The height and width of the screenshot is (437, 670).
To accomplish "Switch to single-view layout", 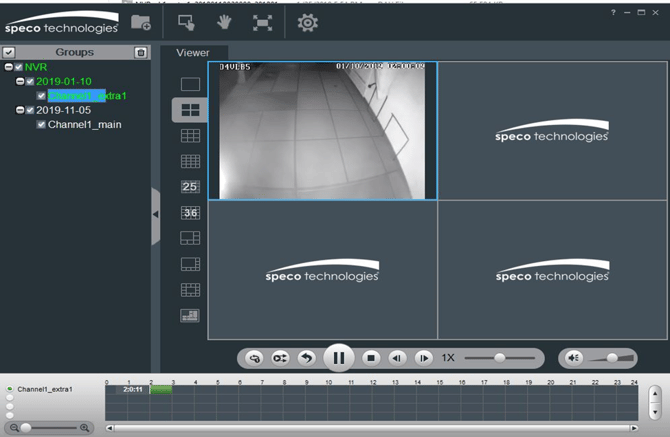I will point(190,84).
